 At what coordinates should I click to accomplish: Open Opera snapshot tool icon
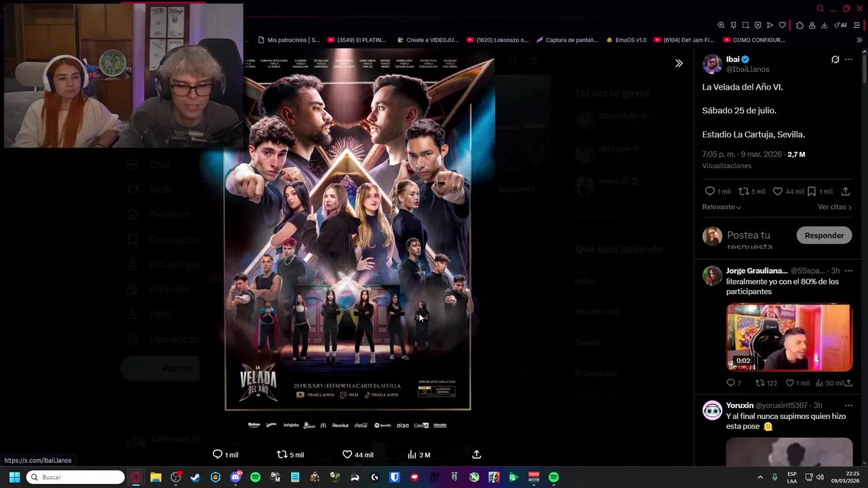pos(746,25)
